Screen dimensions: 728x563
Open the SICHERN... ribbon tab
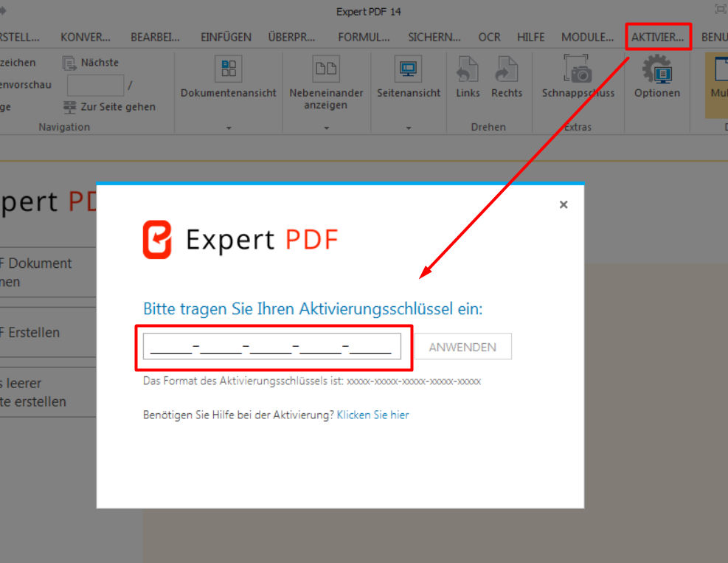click(434, 37)
